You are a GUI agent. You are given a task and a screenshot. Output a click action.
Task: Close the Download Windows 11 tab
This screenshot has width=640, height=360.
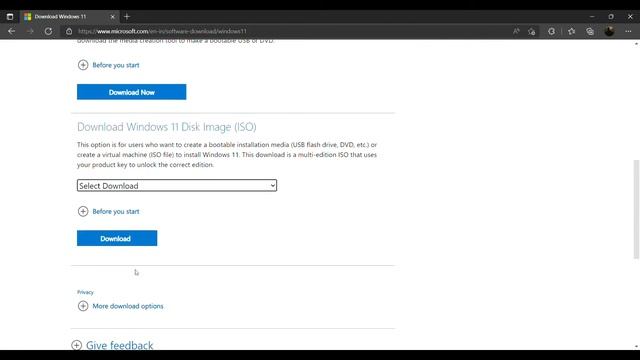(x=113, y=17)
